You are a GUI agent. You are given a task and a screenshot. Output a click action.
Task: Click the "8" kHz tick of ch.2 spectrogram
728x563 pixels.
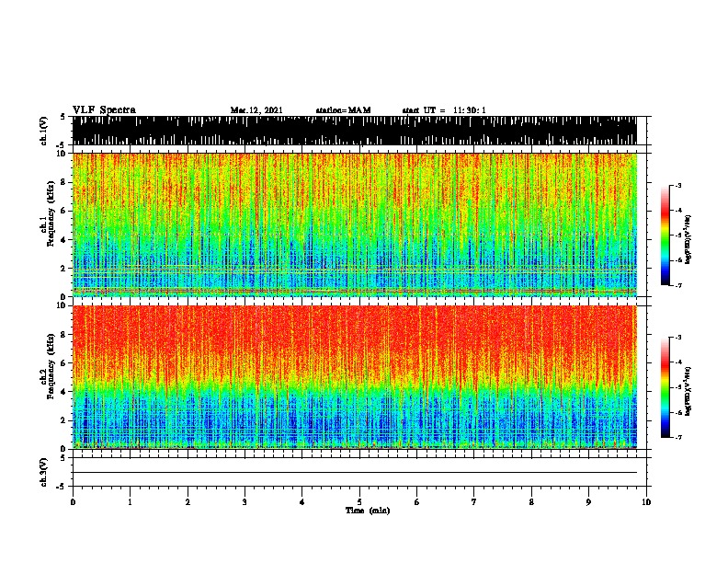[x=64, y=335]
